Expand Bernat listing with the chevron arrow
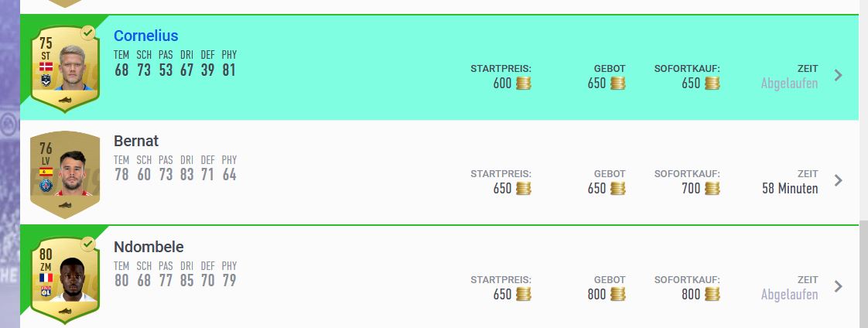This screenshot has width=868, height=328. tap(838, 180)
